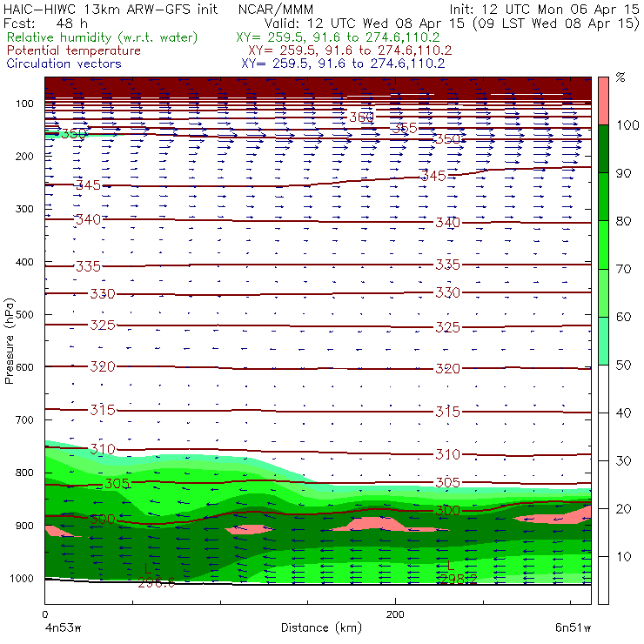Click the 'Distance (km)' axis label
This screenshot has height=644, width=644.
pos(321,627)
